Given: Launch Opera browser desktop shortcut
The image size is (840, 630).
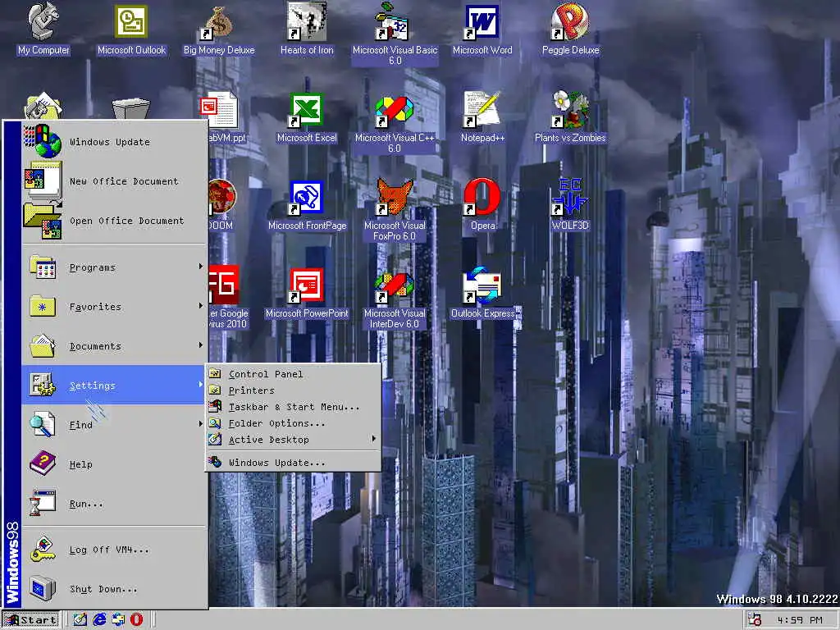Looking at the screenshot, I should tap(482, 206).
